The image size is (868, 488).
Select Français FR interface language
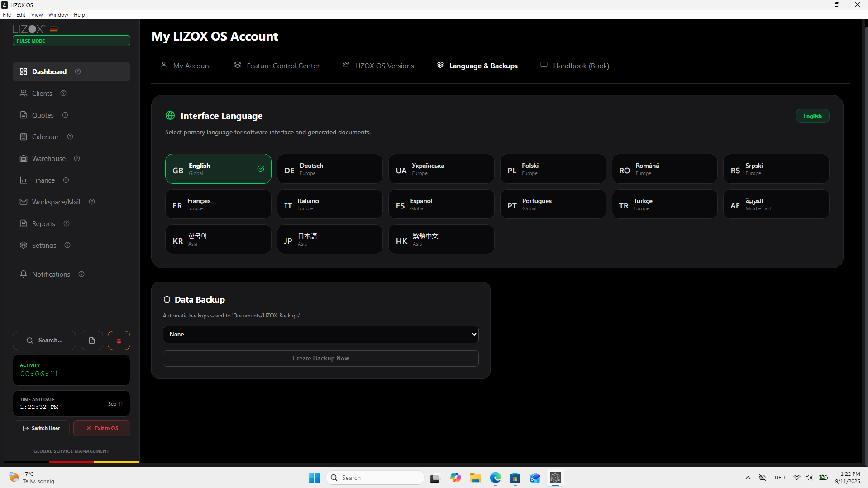pyautogui.click(x=218, y=204)
